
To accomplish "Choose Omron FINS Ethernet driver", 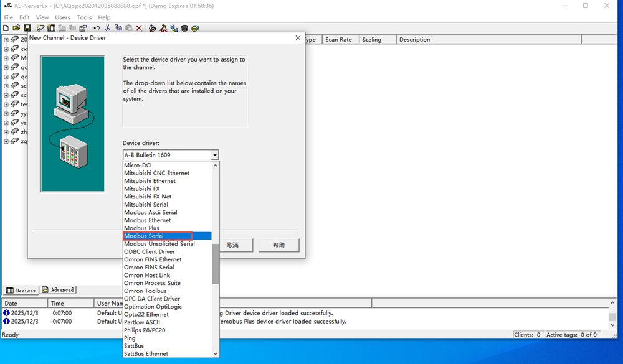I will [x=153, y=259].
